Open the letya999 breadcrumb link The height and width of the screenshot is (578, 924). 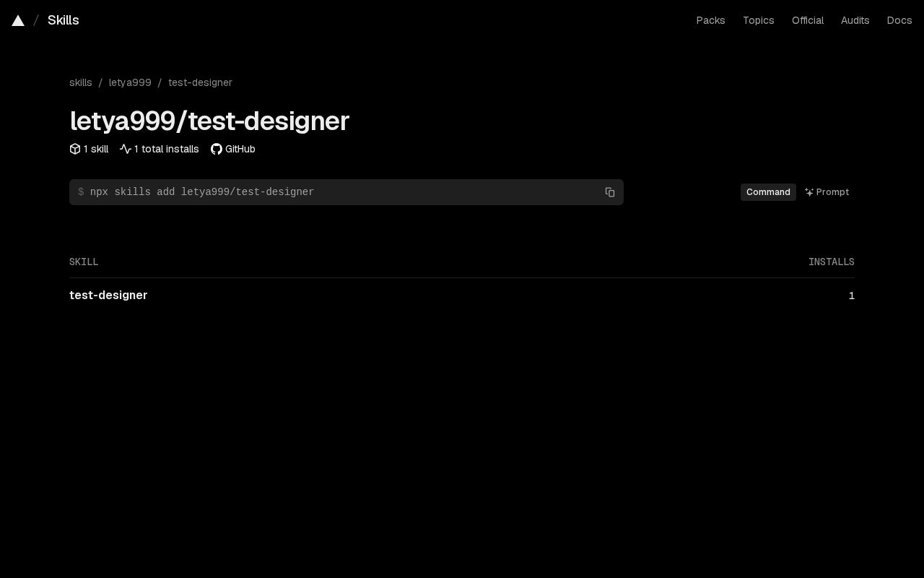click(130, 82)
